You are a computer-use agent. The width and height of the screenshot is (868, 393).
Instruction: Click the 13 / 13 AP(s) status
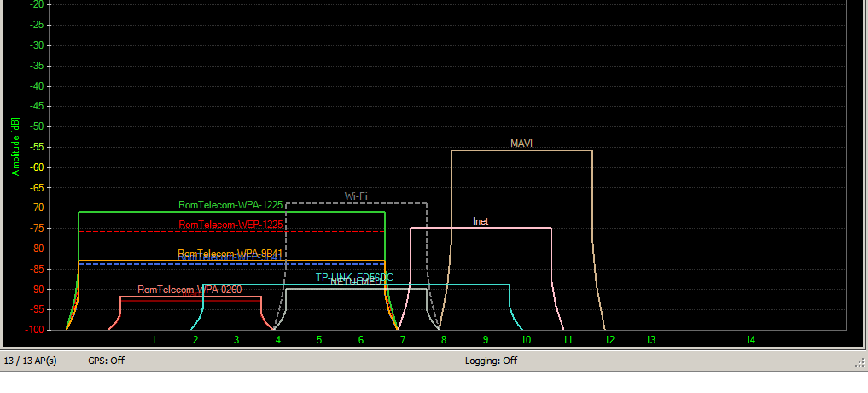click(30, 361)
